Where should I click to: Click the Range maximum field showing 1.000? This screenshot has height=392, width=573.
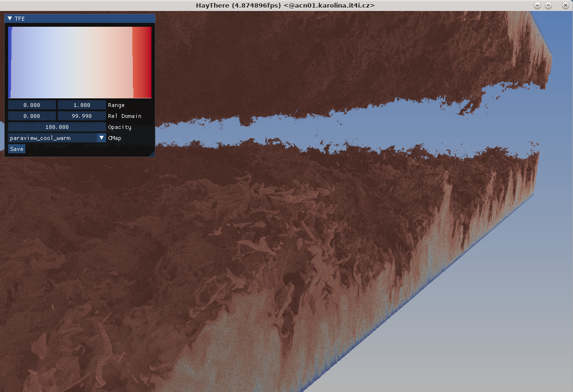(82, 105)
